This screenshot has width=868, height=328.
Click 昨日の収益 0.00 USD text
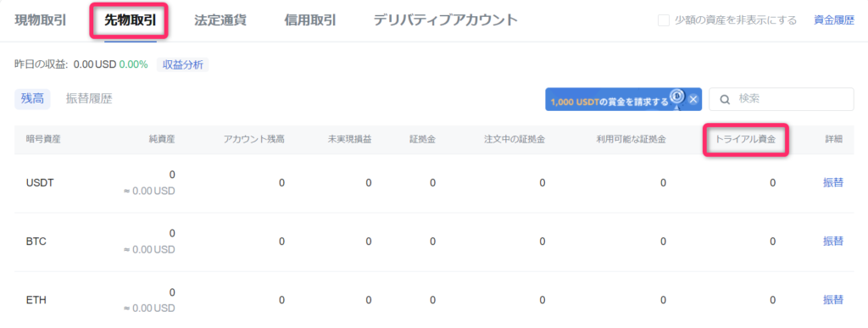[x=64, y=64]
